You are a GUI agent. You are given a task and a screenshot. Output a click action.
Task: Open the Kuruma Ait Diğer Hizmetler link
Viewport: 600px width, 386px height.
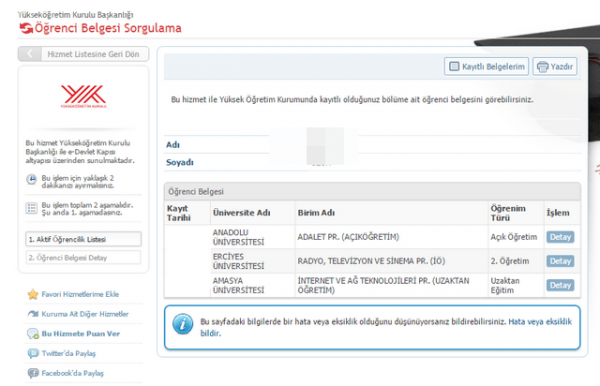click(85, 314)
